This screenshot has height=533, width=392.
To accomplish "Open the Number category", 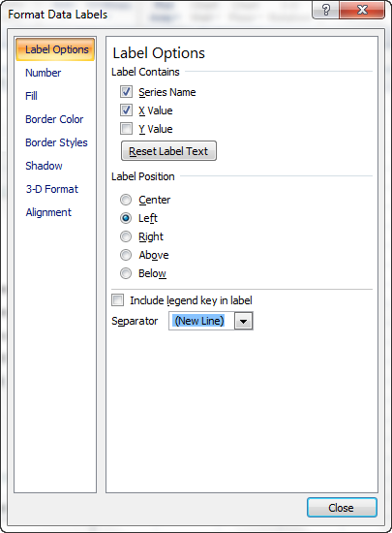I will 44,73.
